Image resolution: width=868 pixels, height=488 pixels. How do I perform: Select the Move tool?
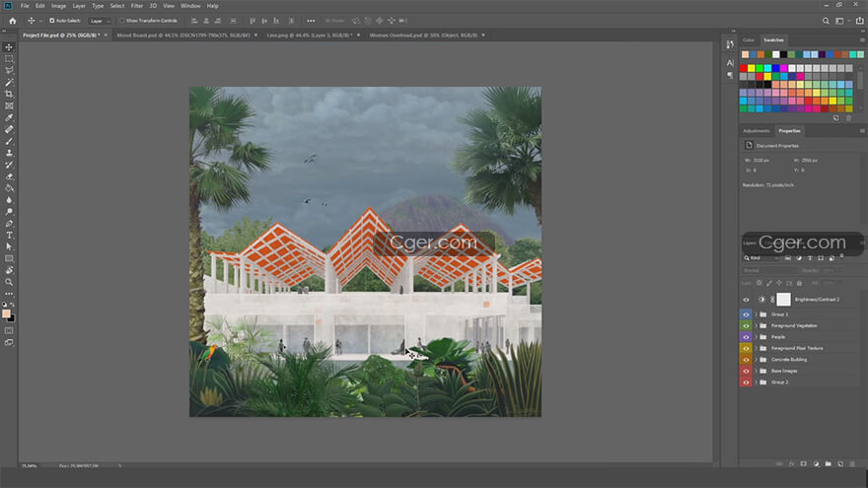[9, 47]
